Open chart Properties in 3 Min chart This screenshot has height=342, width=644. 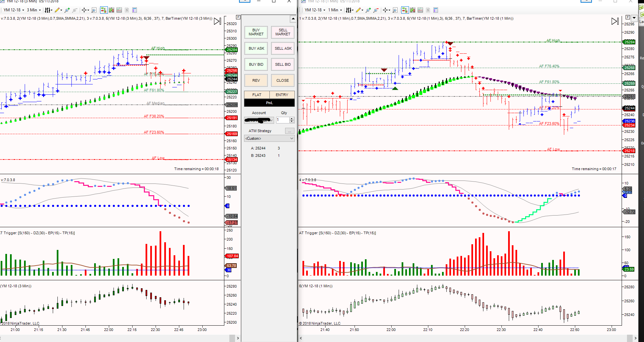[135, 10]
